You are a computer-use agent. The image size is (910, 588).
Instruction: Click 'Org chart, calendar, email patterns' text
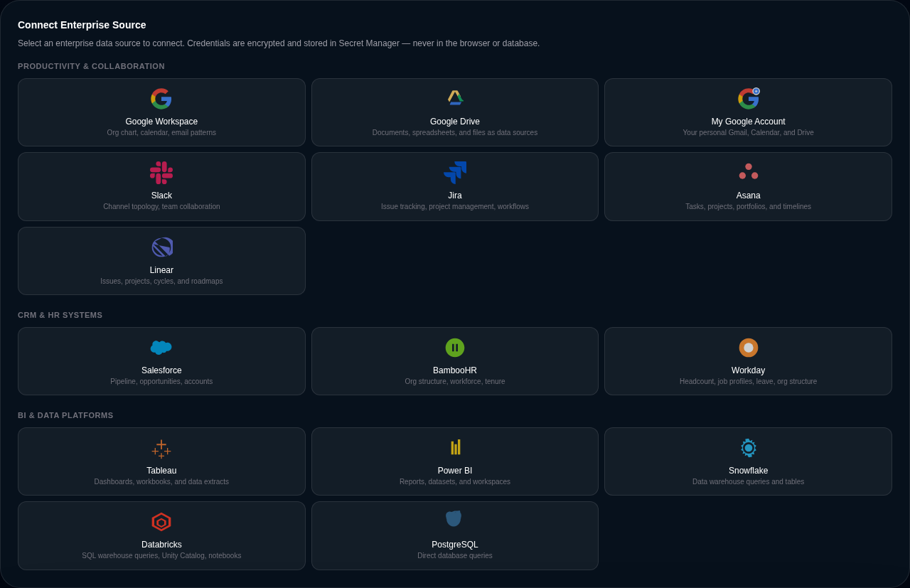tap(161, 133)
